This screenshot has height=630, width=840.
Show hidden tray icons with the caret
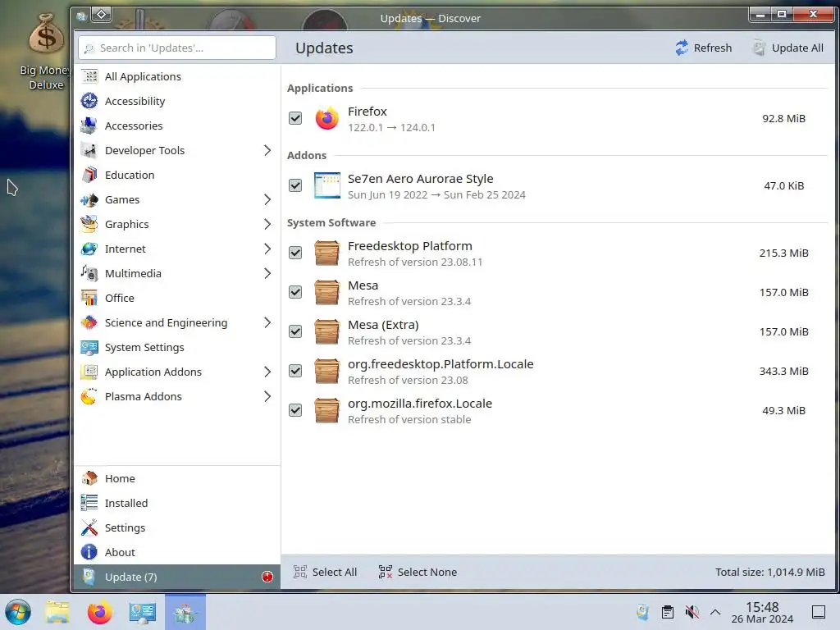(715, 612)
